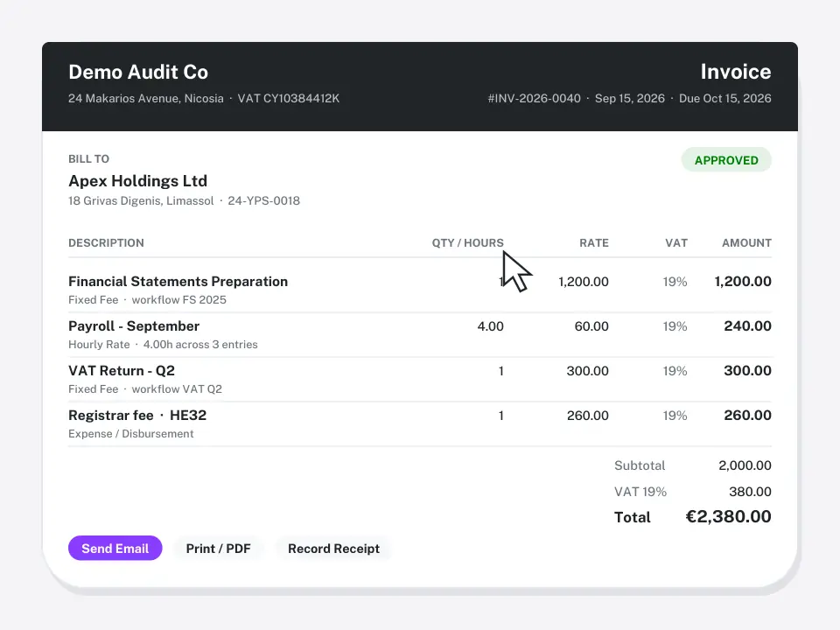
Task: Click the 19% VAT in Payroll row
Action: (675, 326)
